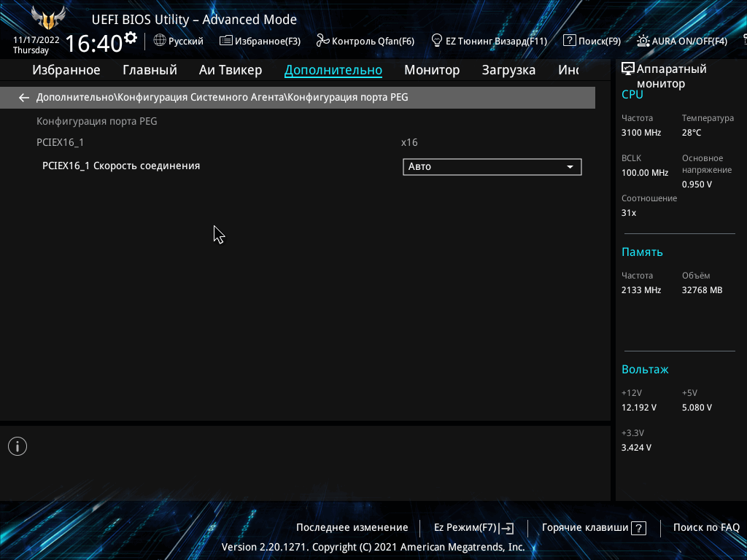Click the info circle icon in help area
Image resolution: width=747 pixels, height=560 pixels.
tap(18, 446)
